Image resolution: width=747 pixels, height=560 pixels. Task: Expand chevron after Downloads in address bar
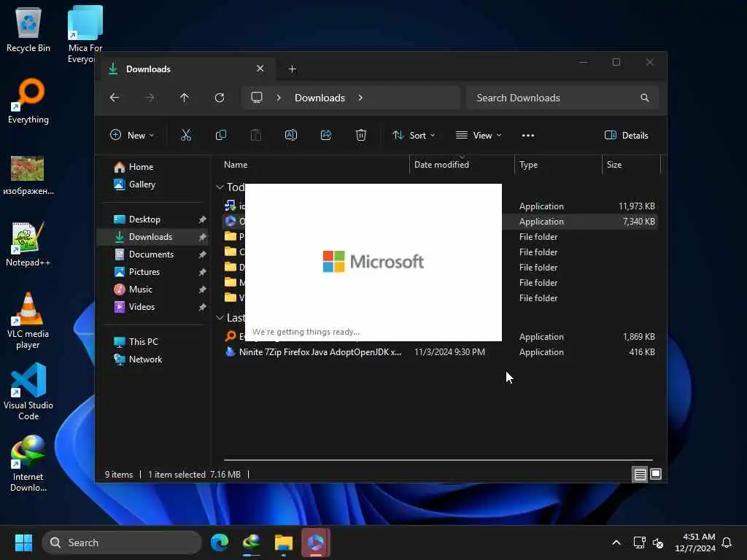pyautogui.click(x=360, y=98)
